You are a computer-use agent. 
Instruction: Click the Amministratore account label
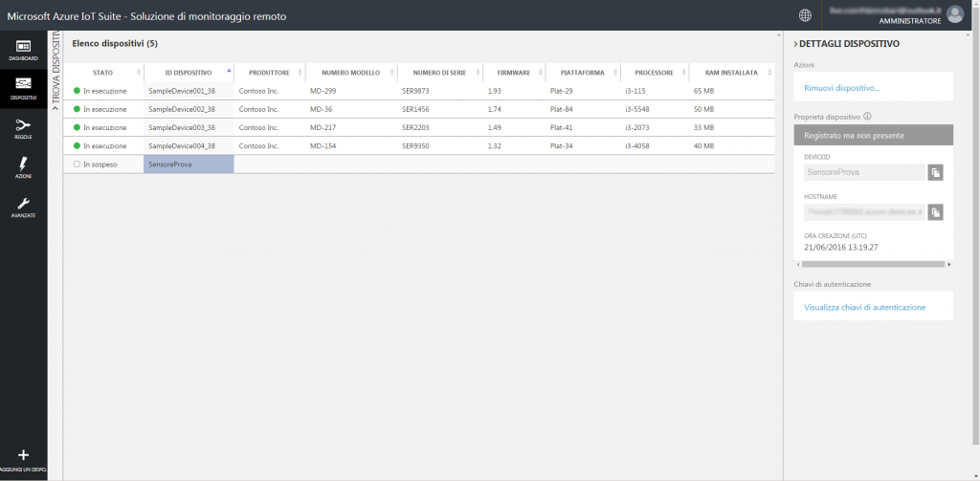tap(909, 21)
